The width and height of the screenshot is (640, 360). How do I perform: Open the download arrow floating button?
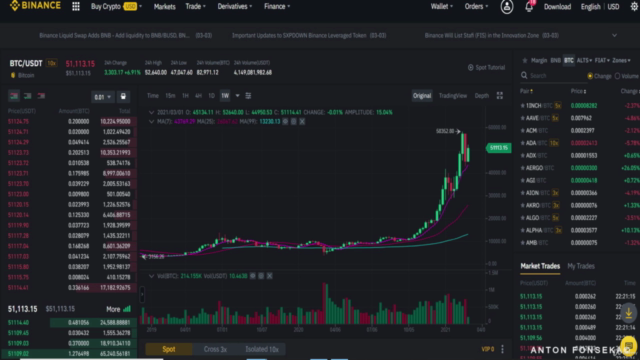coord(628,313)
